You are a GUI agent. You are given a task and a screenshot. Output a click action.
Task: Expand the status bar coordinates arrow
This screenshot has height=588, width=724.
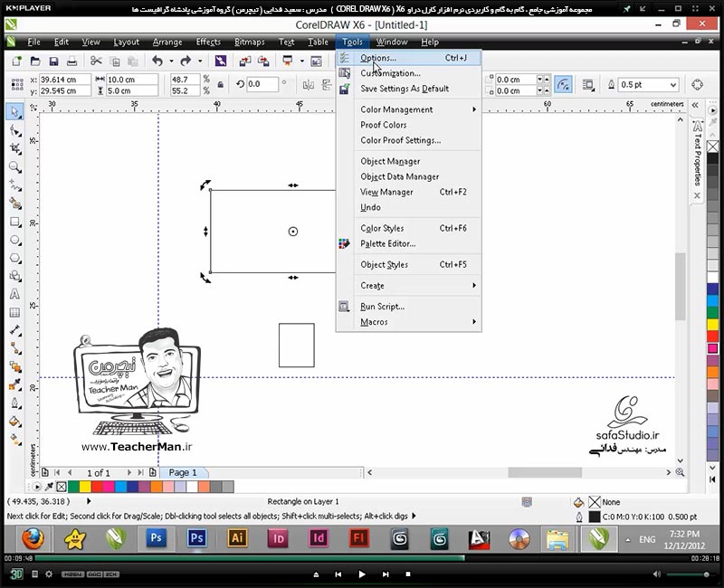89,501
